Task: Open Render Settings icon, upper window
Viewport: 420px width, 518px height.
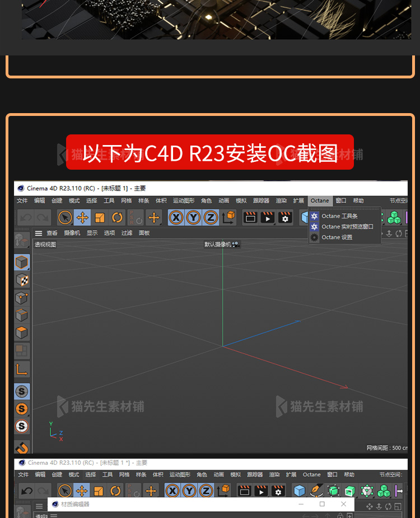Action: point(285,218)
